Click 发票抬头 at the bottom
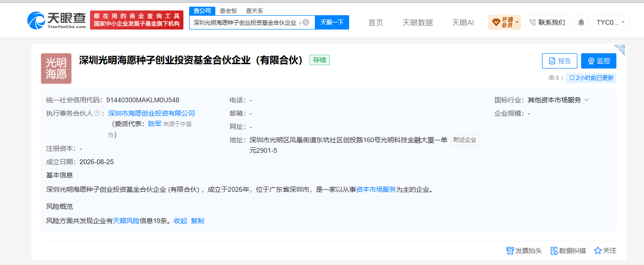The width and height of the screenshot is (644, 265). tap(524, 251)
